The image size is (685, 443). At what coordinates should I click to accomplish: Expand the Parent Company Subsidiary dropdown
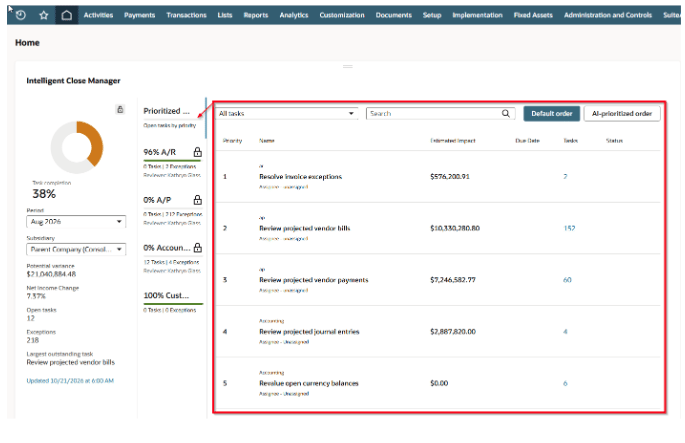coord(76,249)
